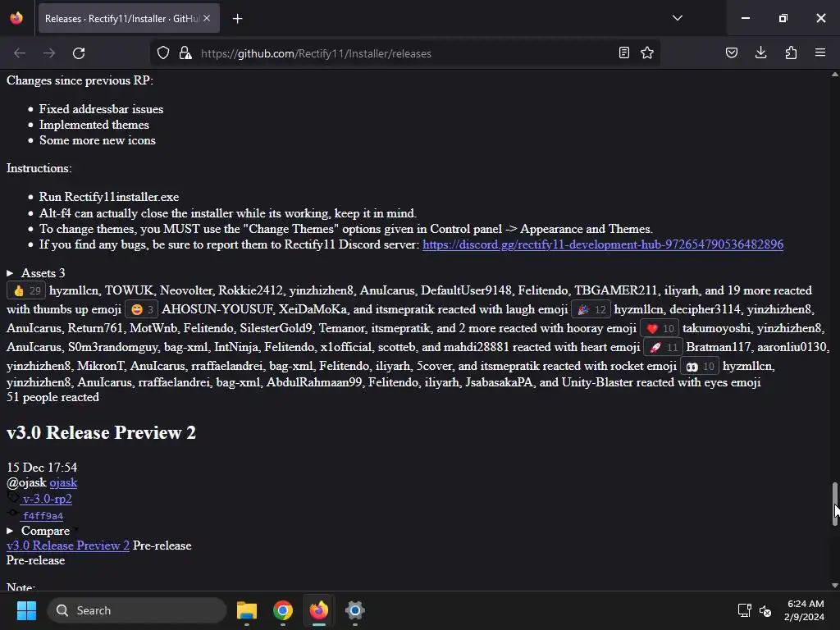The width and height of the screenshot is (840, 630).
Task: Reload the current page
Action: pyautogui.click(x=79, y=53)
